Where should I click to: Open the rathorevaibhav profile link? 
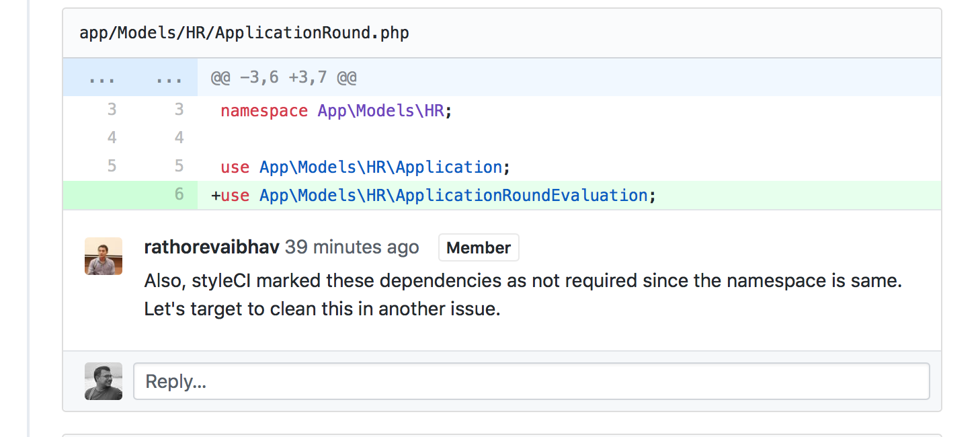tap(212, 247)
